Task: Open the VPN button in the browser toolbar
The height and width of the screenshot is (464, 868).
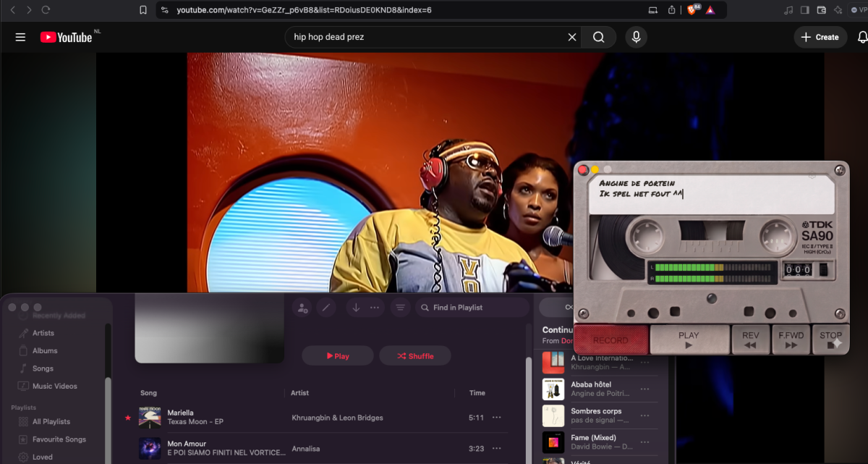Action: click(860, 10)
